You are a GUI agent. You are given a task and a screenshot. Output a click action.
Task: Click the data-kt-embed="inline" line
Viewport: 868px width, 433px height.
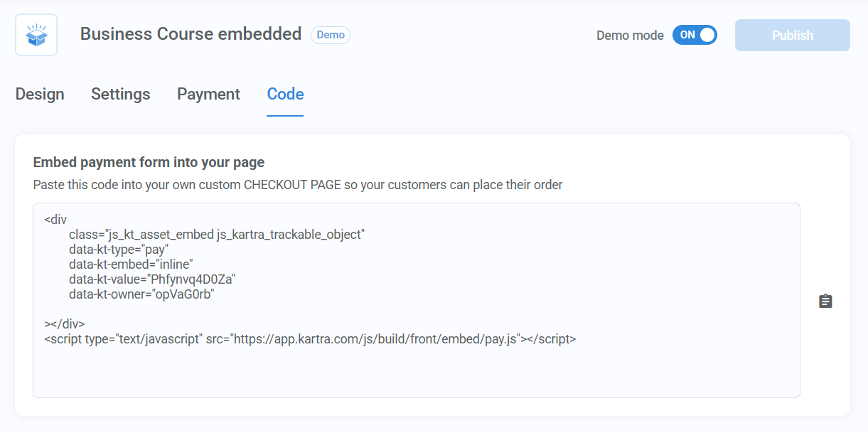(x=131, y=264)
